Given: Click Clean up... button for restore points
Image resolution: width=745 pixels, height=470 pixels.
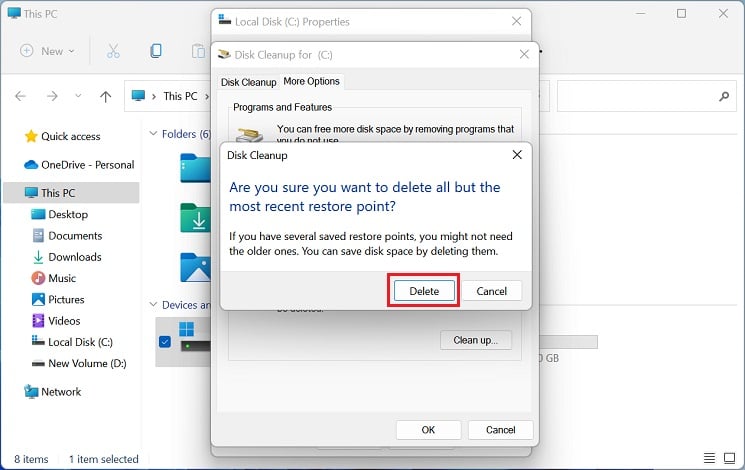Looking at the screenshot, I should [476, 340].
